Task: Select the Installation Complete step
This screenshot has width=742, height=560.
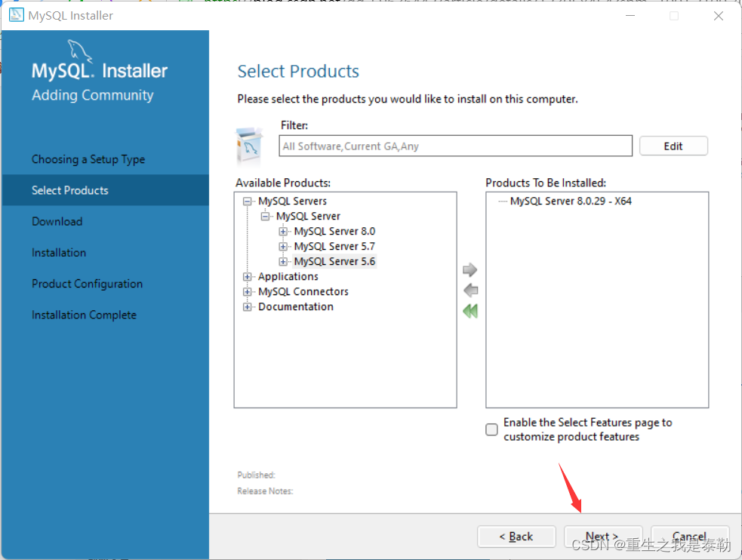Action: coord(84,315)
